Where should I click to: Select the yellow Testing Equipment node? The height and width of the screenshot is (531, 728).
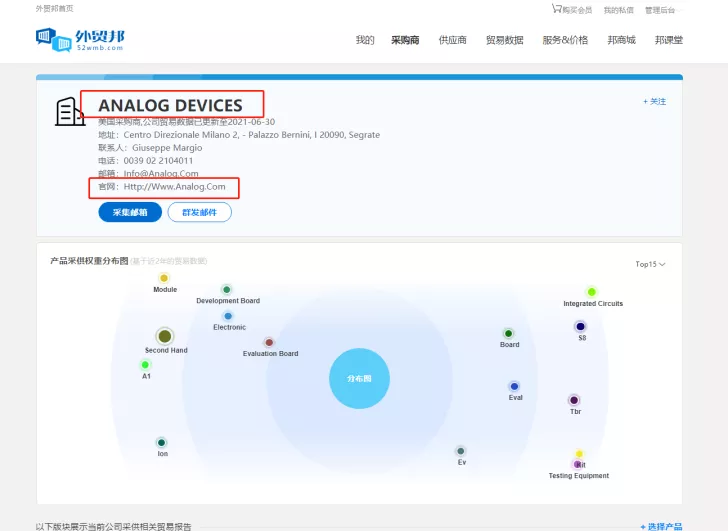click(579, 453)
